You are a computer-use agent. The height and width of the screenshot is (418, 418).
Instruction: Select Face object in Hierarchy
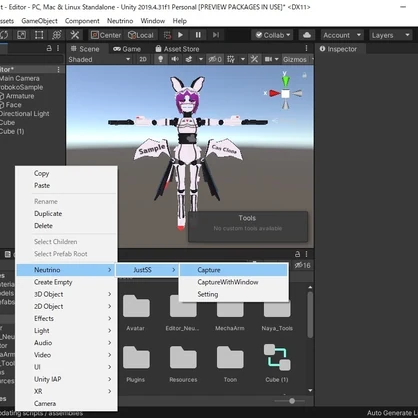(x=14, y=105)
